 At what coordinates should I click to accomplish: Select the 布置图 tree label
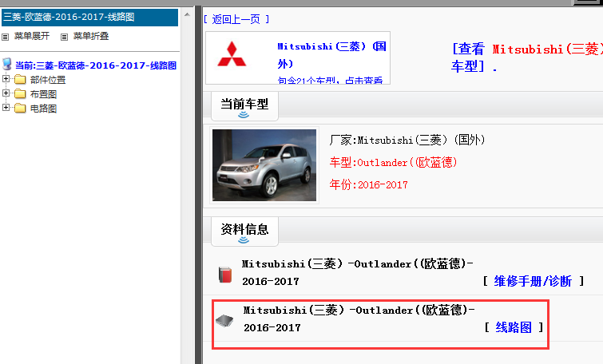[x=43, y=94]
